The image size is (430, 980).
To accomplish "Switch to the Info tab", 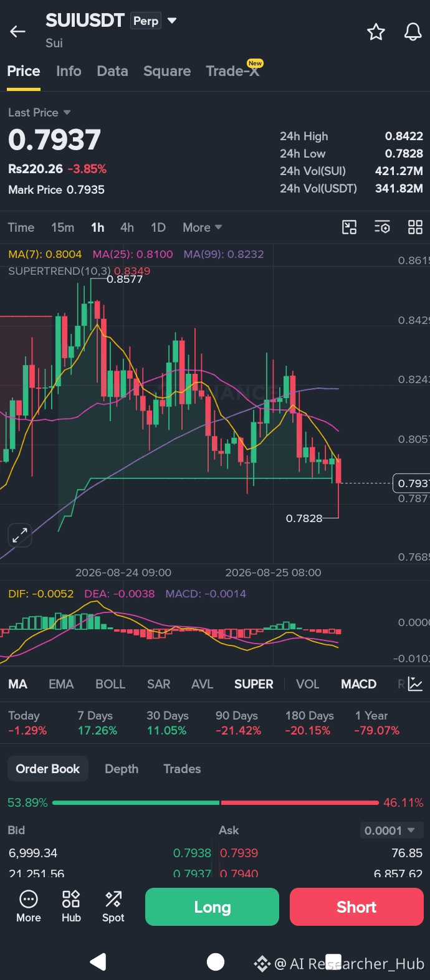I will click(69, 71).
